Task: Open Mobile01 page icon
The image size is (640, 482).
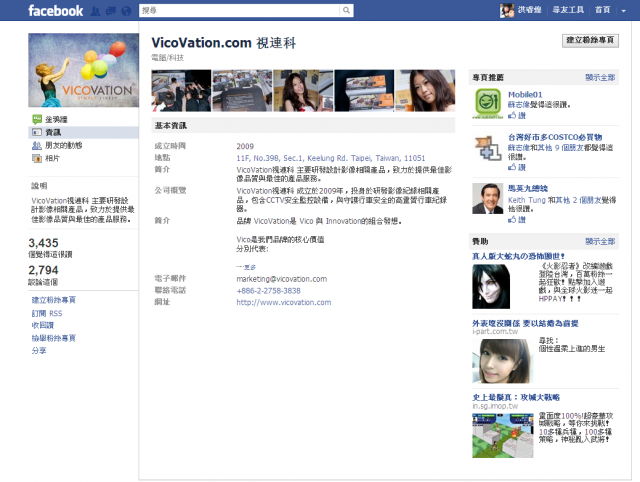Action: click(x=488, y=103)
